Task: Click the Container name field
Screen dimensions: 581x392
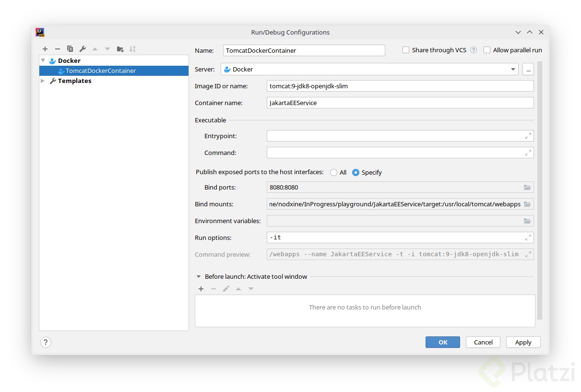Action: [x=400, y=103]
